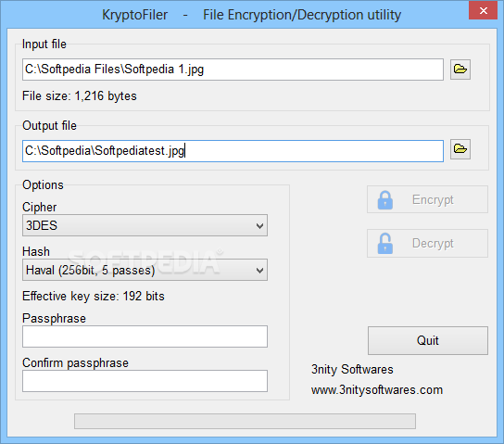Screen dimensions: 504x444
Task: Browse for the output file with folder icon
Action: pos(460,149)
